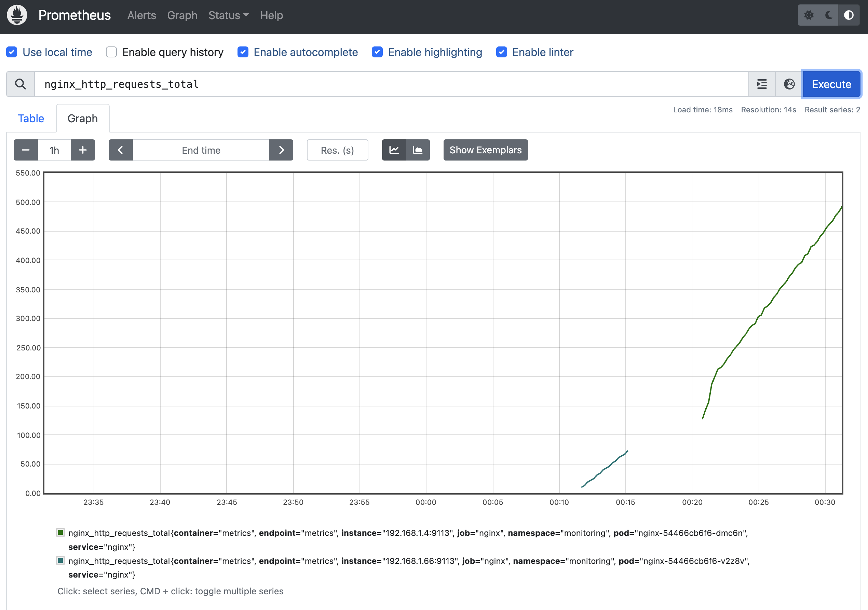This screenshot has width=868, height=610.
Task: Go to the previous end time
Action: point(121,150)
